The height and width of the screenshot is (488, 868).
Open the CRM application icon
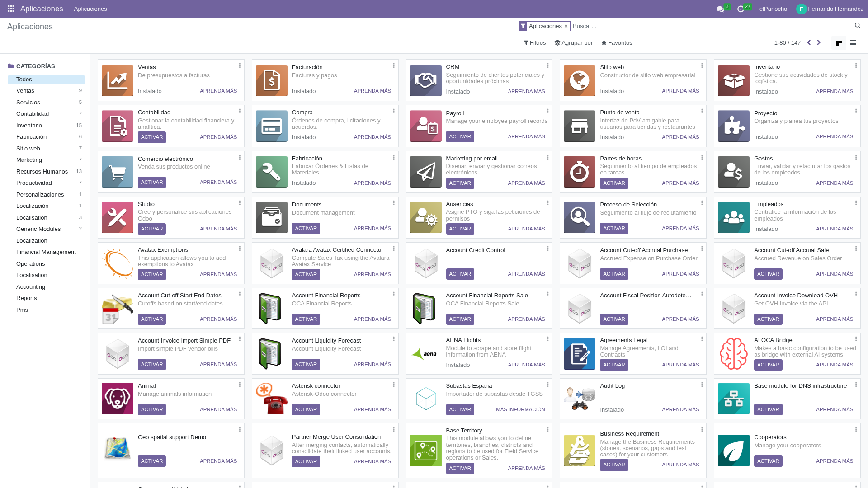point(425,80)
